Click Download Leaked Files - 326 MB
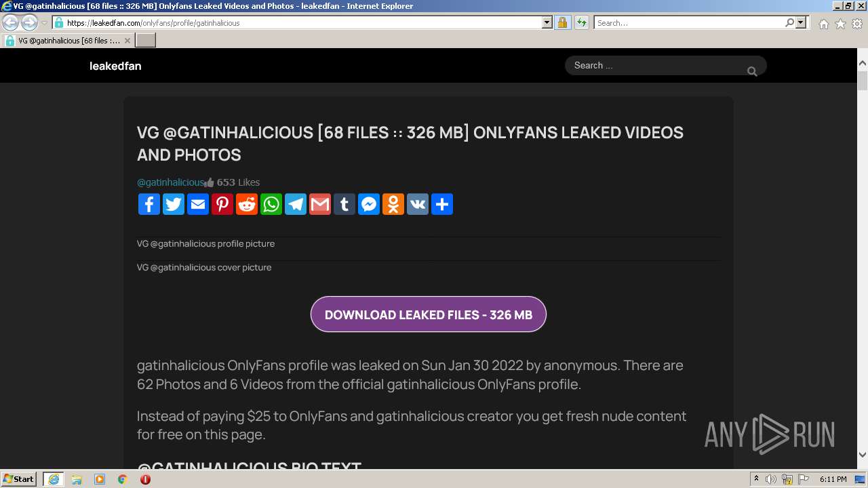Screen dimensions: 868x488 click(429, 314)
